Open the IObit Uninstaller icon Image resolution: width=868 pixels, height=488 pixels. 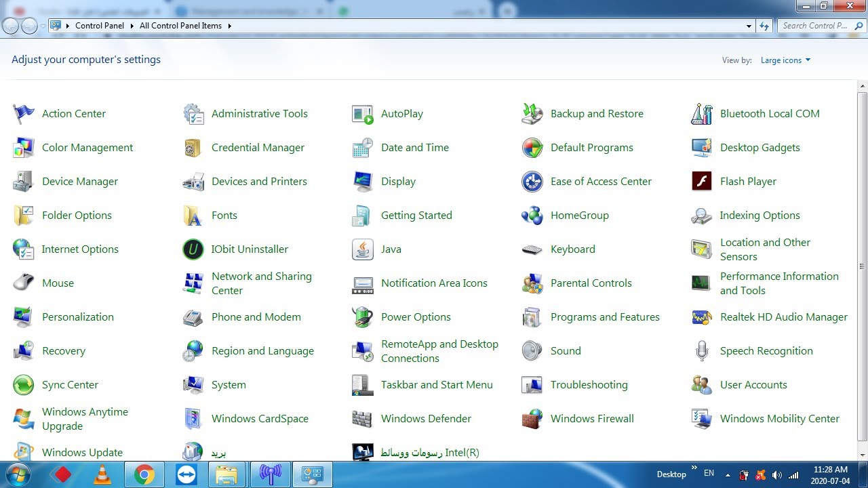(x=193, y=249)
